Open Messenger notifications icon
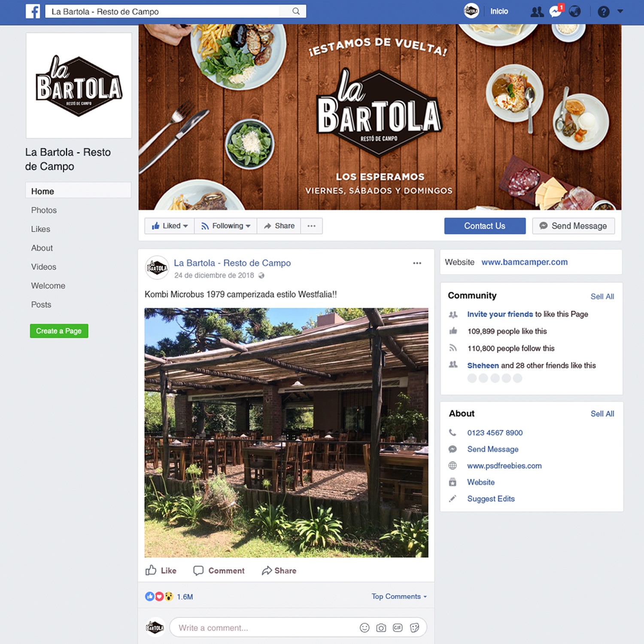 pos(556,11)
